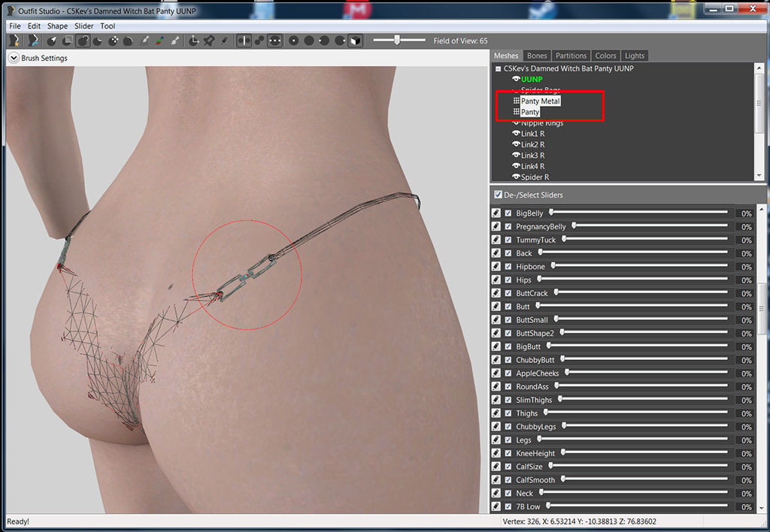Toggle X-Mirror brush option
The image size is (770, 532).
[244, 41]
